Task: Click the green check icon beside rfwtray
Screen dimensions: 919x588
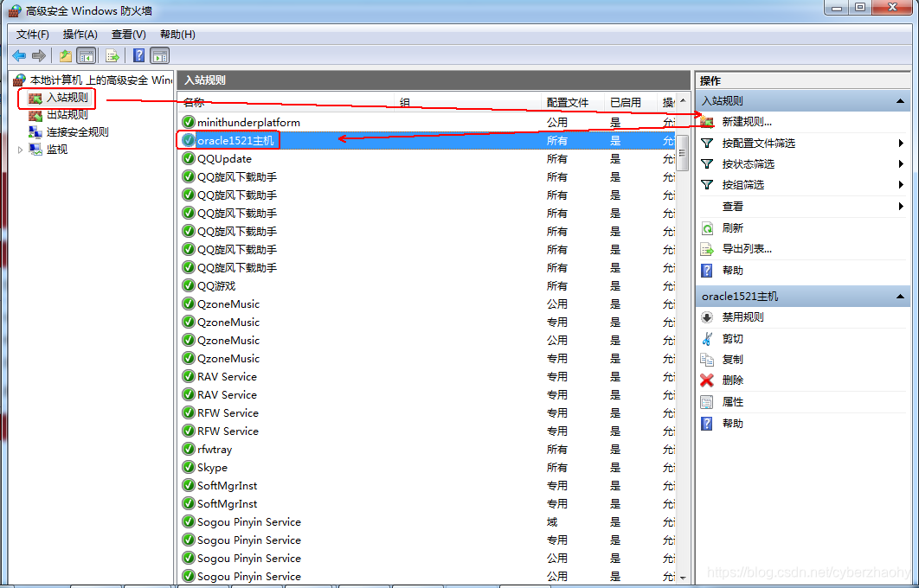Action: point(188,449)
